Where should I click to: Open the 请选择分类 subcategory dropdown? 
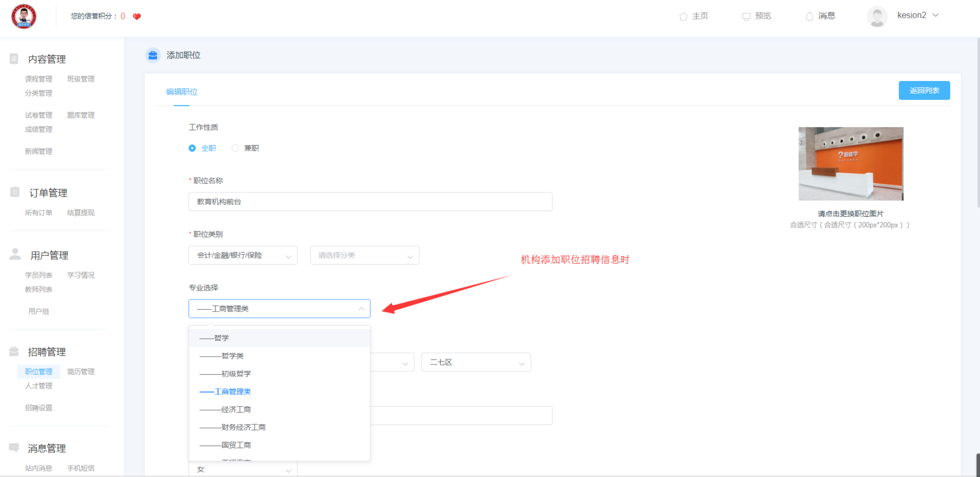pos(365,256)
